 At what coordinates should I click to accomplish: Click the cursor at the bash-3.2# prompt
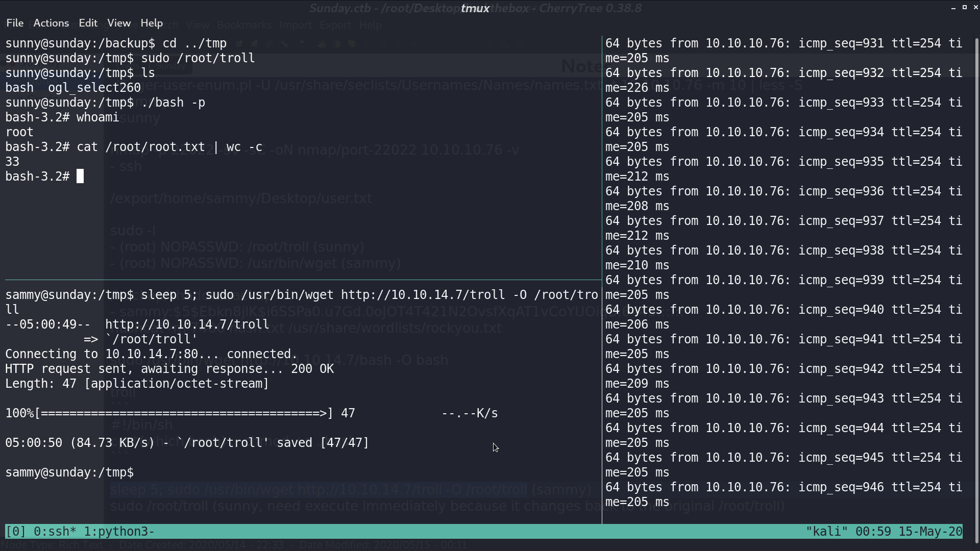pyautogui.click(x=80, y=177)
